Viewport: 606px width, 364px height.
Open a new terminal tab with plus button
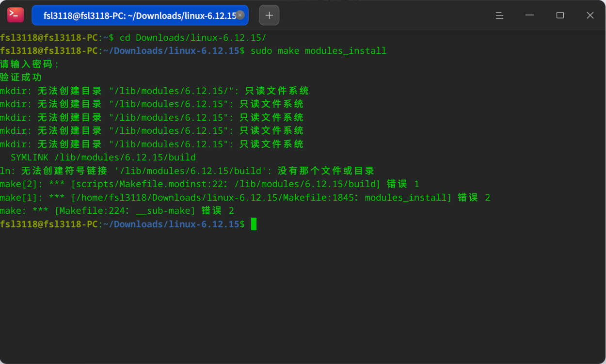[x=269, y=16]
